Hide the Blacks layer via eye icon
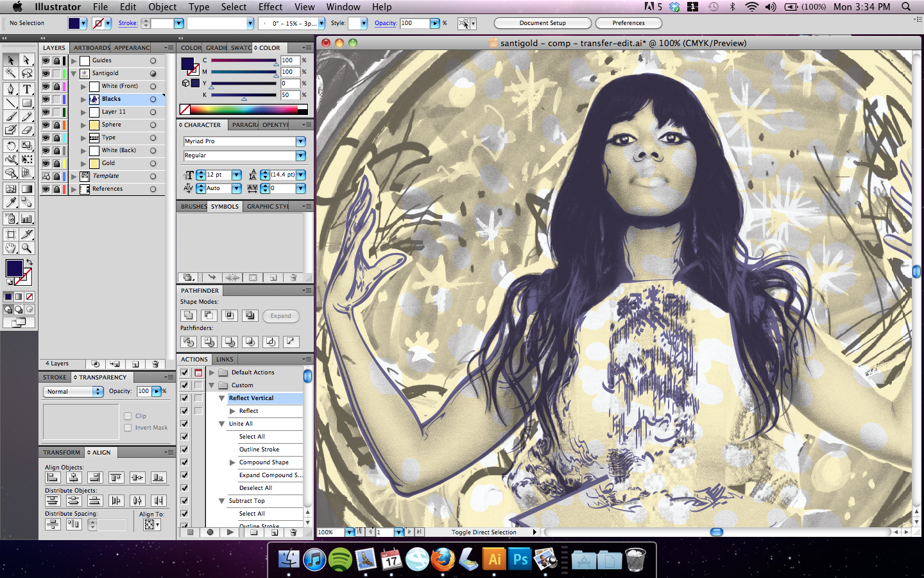Screen dimensions: 924x578 click(x=46, y=99)
